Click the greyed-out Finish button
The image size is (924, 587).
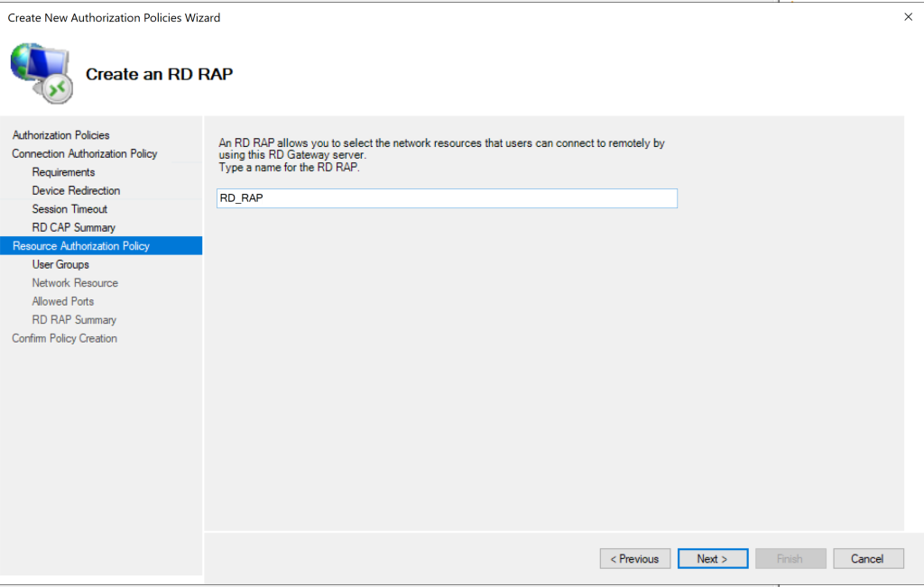coord(790,559)
